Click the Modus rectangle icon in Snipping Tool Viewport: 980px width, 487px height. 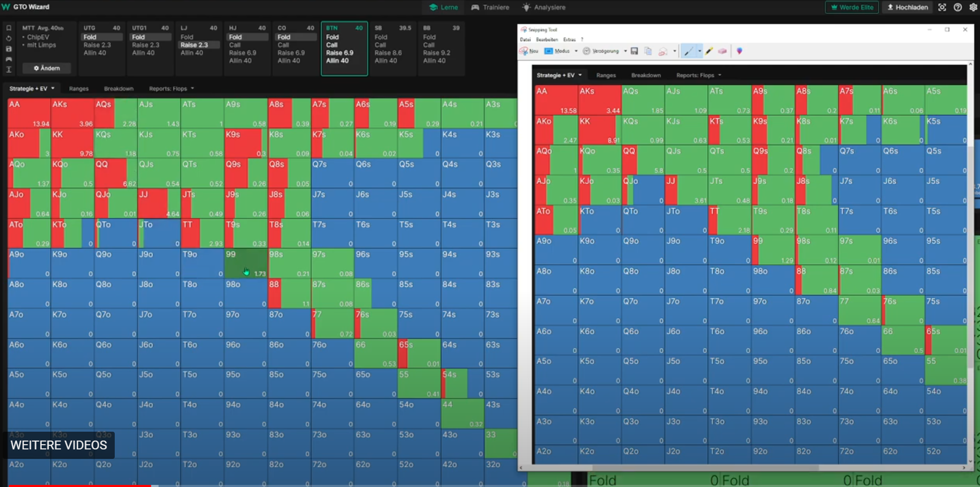[x=549, y=51]
